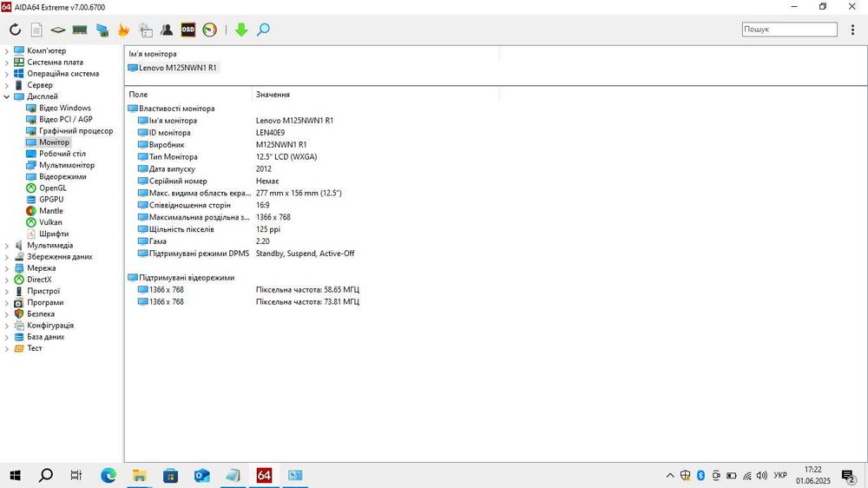Select the Конфігурація tree item

(x=50, y=325)
